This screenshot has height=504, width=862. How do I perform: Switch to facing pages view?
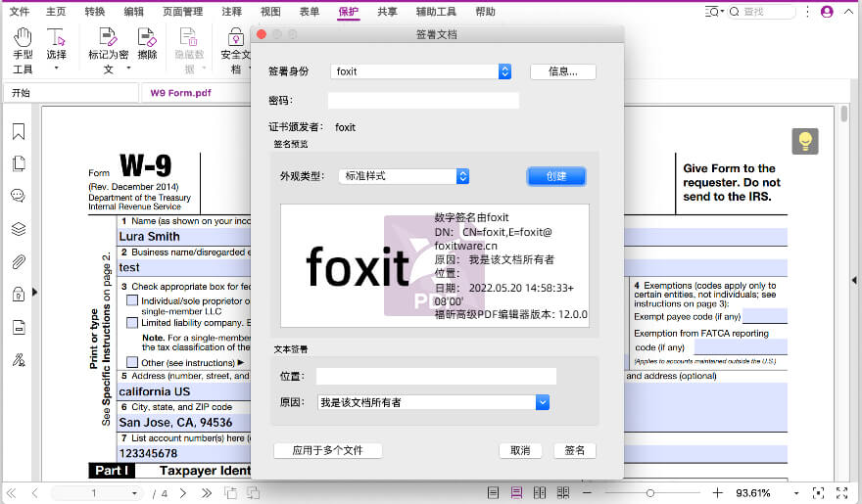pos(540,493)
